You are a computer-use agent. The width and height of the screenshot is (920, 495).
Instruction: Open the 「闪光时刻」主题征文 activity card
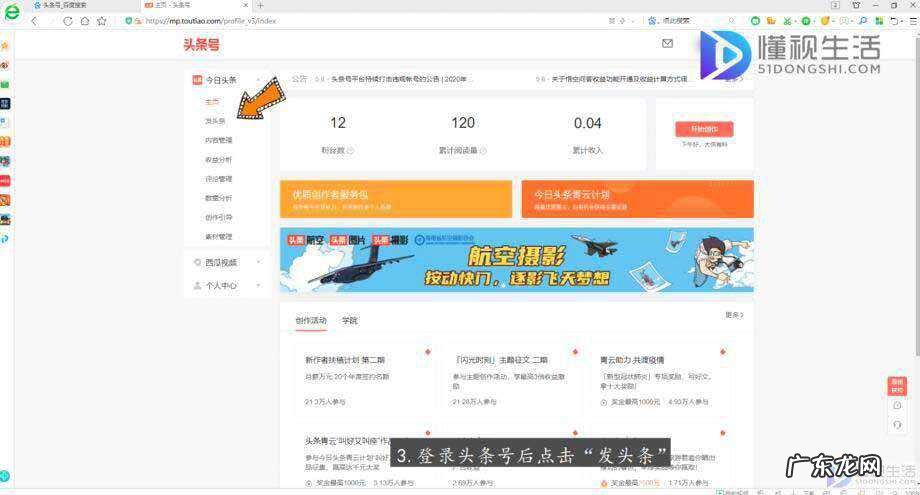click(x=511, y=380)
